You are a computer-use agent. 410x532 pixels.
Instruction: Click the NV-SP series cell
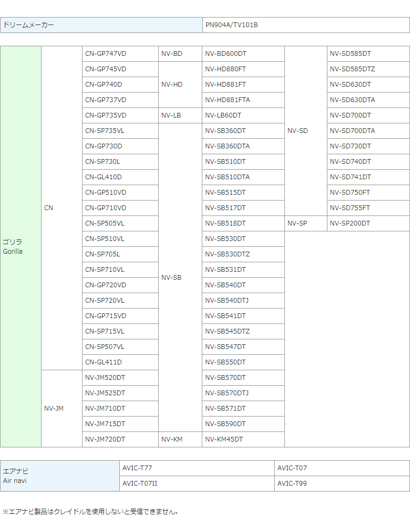[306, 223]
